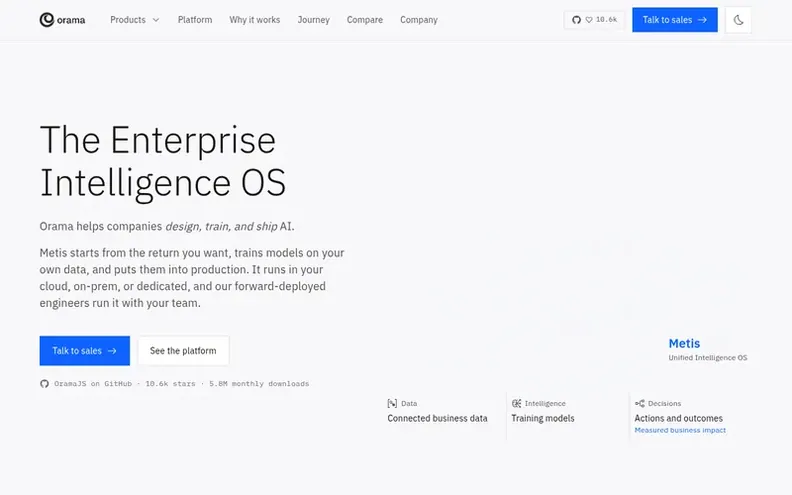Click the Intelligence icon above Training models
Image resolution: width=792 pixels, height=495 pixels.
click(516, 403)
